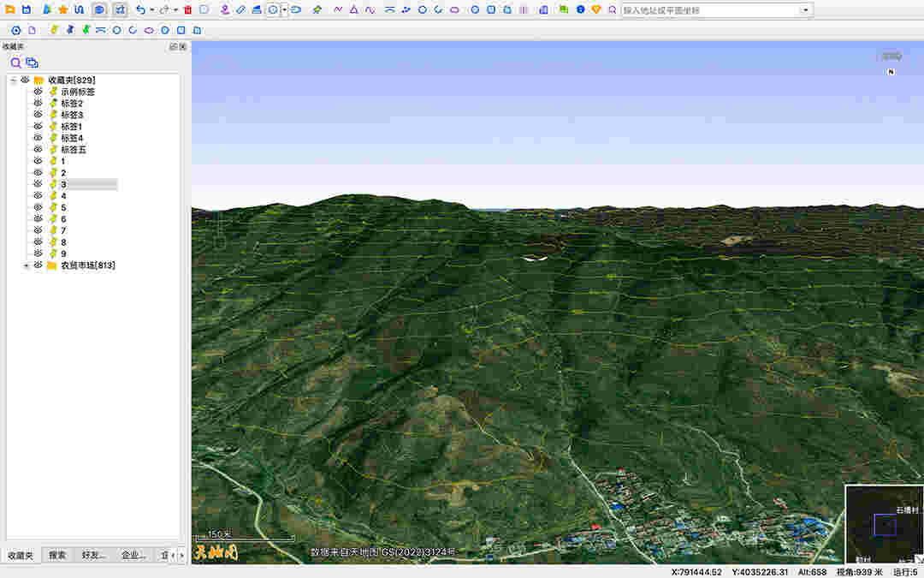
Task: Click the magnifier search icon in favorites panel
Action: tap(15, 63)
